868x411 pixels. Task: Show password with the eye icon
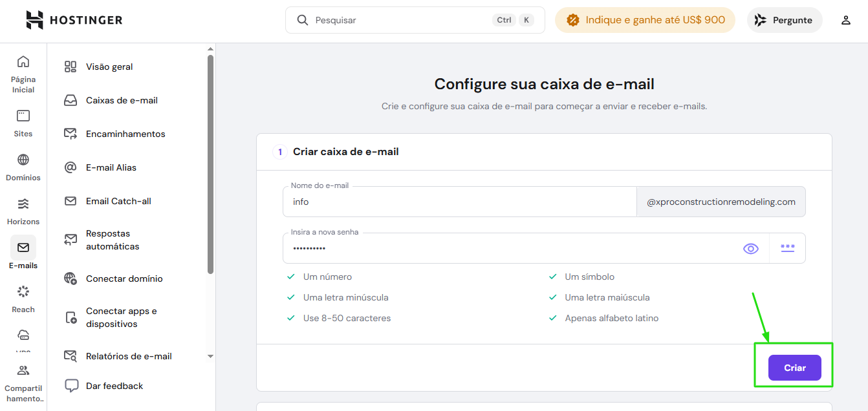click(x=750, y=248)
